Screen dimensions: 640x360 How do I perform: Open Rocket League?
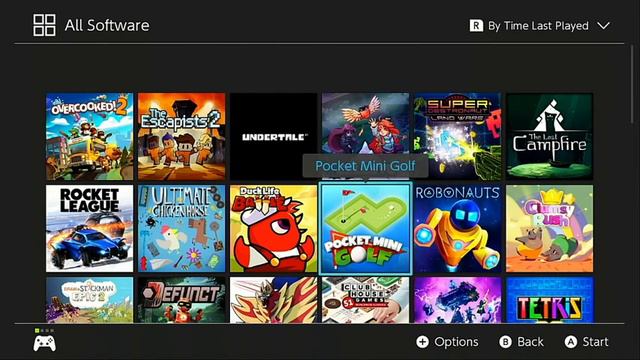click(x=89, y=229)
